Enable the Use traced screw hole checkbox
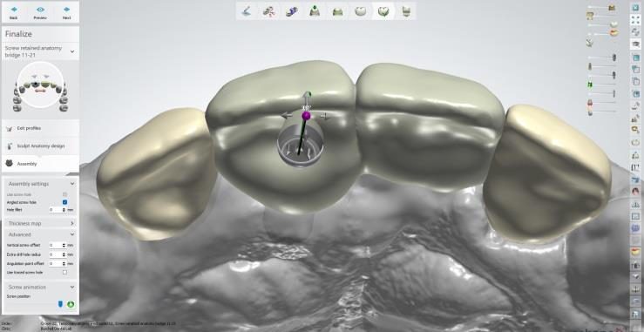Viewport: 644px width, 332px height. coord(64,273)
